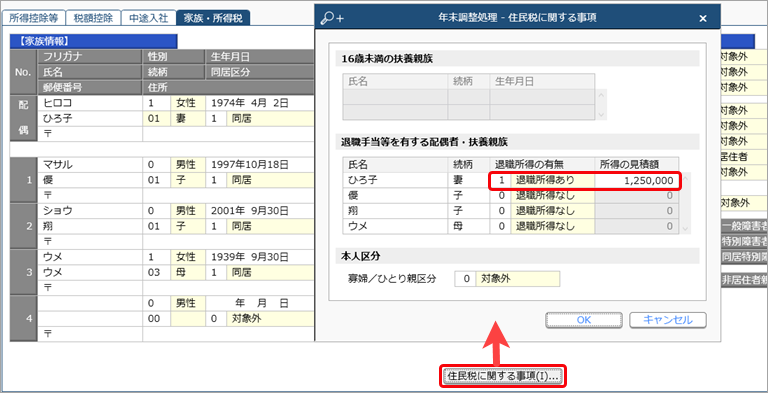Click birth date 1939年 9月30日
The image size is (768, 393).
pos(260,257)
